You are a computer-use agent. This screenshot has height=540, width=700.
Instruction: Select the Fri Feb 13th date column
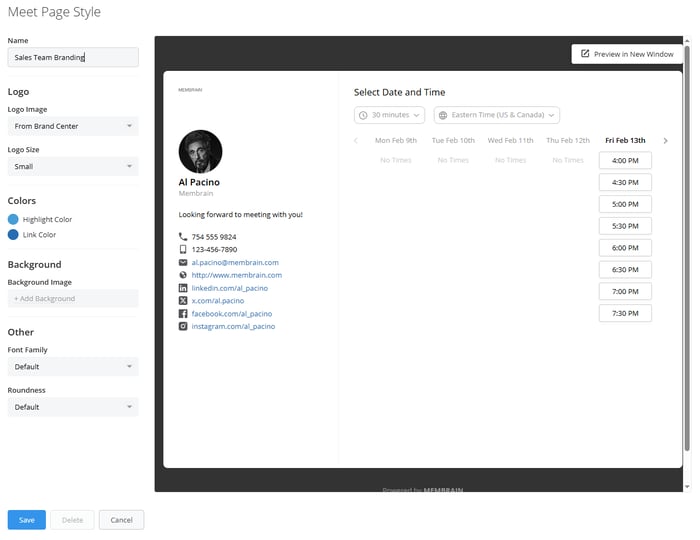click(x=625, y=141)
